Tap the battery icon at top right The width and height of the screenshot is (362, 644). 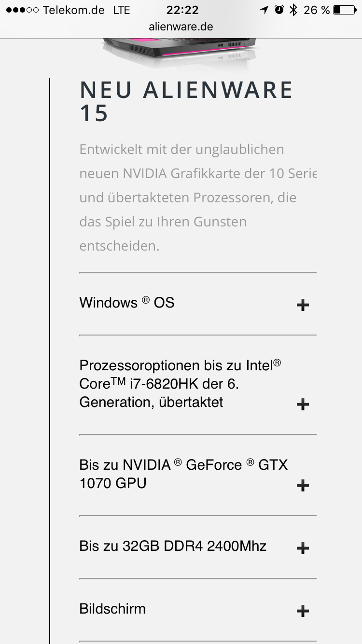(x=344, y=10)
